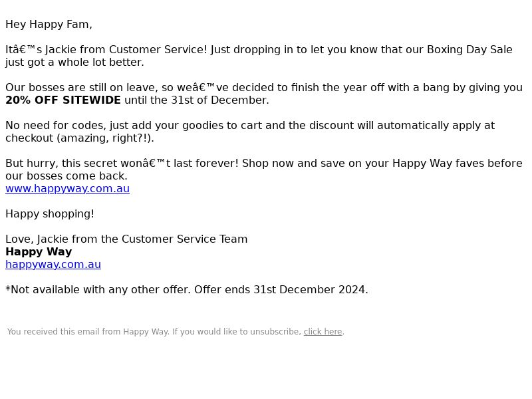
Task: Click the 'Hey Happy Fam,' greeting
Action: [49, 25]
